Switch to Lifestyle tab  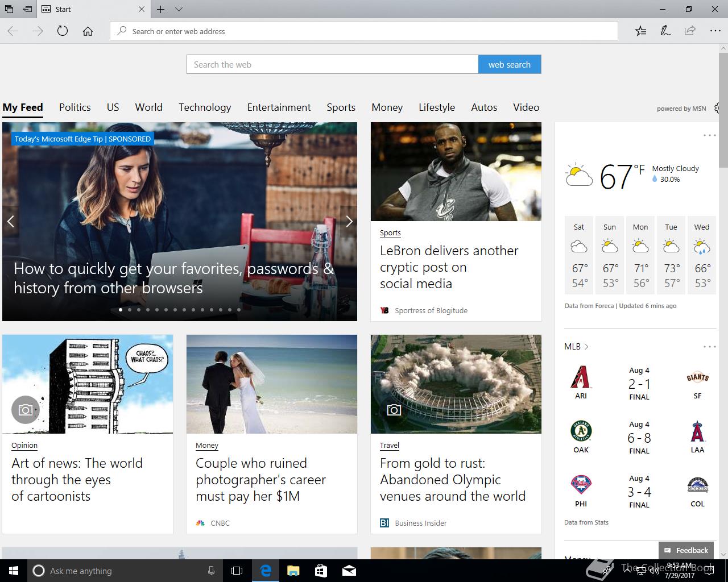click(437, 107)
